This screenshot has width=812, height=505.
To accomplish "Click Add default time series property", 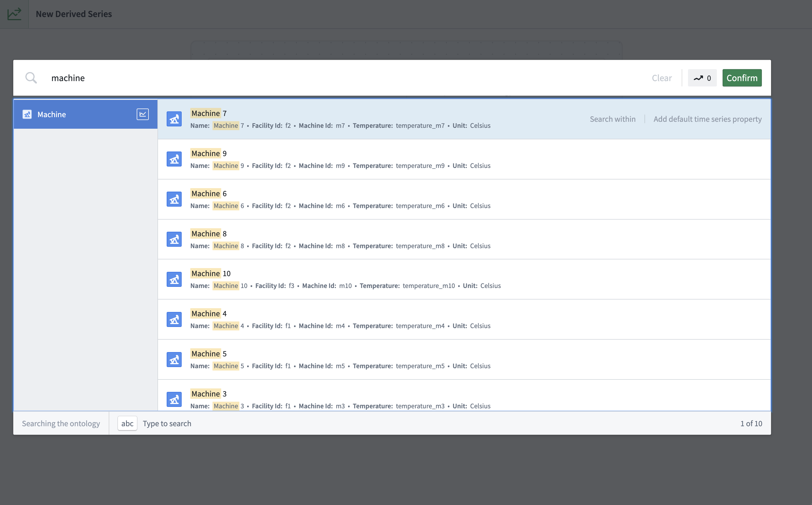I will coord(707,119).
